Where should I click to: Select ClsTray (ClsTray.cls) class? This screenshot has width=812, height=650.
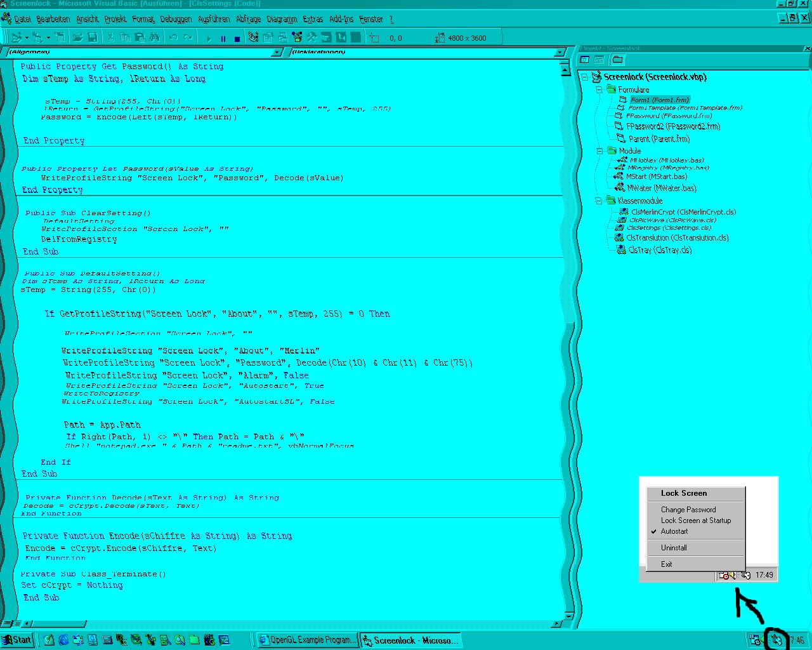660,250
